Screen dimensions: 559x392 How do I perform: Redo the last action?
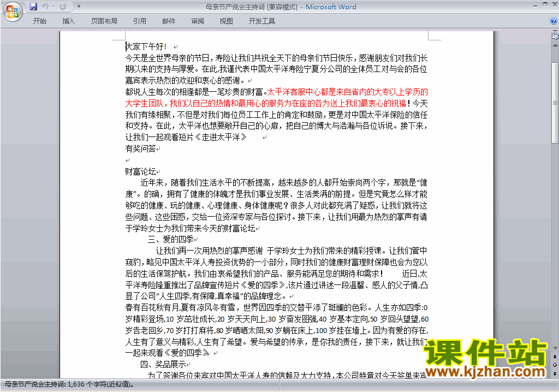click(63, 7)
